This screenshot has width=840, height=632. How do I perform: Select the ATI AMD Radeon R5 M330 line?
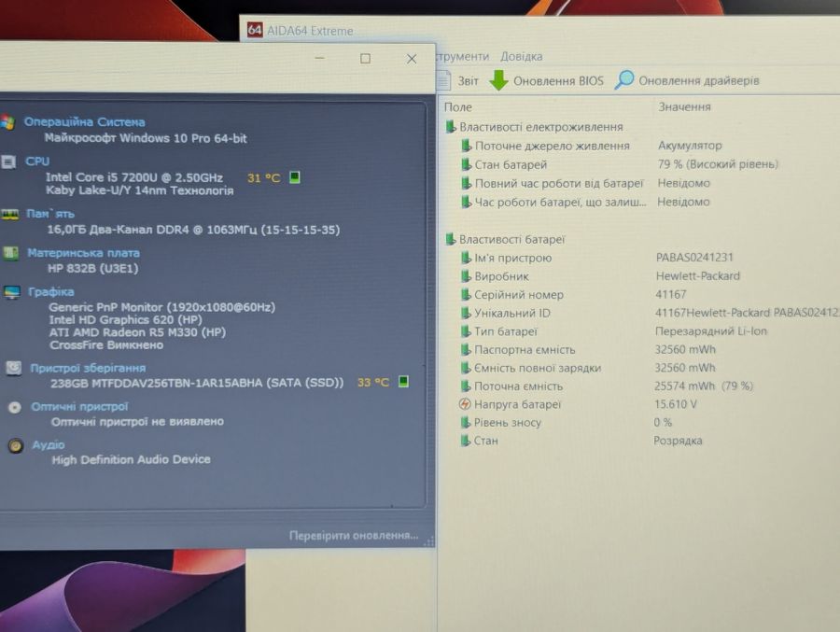point(137,331)
